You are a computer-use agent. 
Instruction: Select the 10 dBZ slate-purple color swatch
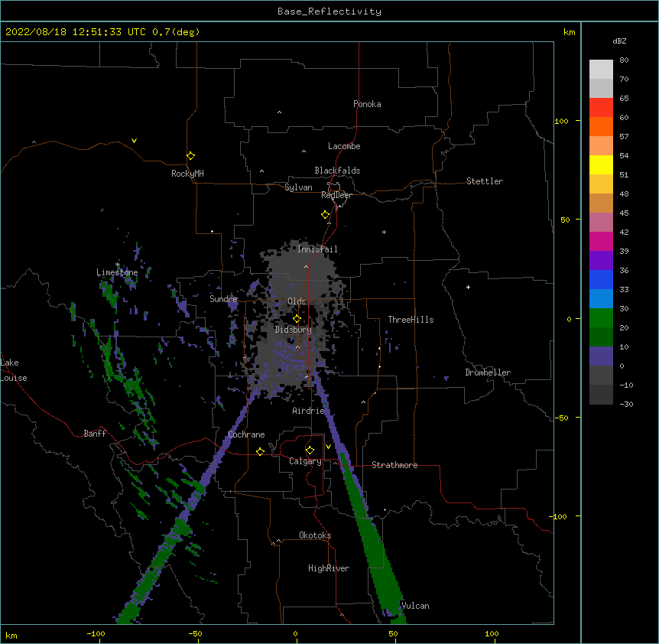pos(601,356)
